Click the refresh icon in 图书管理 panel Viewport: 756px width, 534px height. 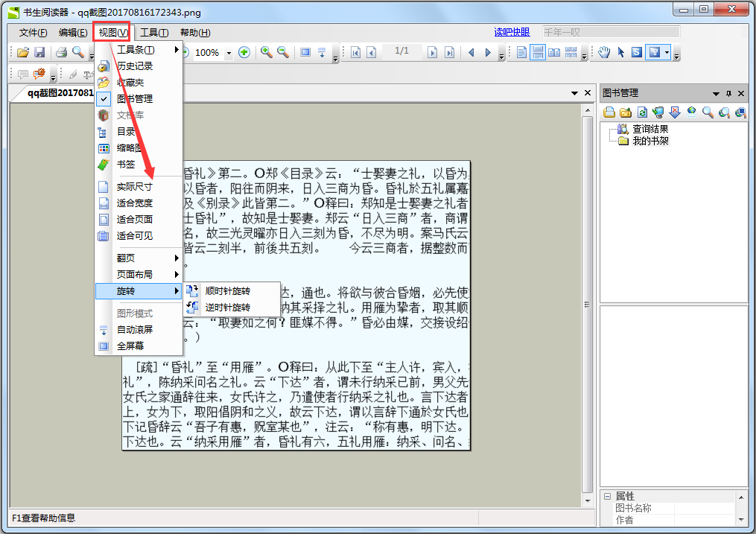click(x=641, y=112)
